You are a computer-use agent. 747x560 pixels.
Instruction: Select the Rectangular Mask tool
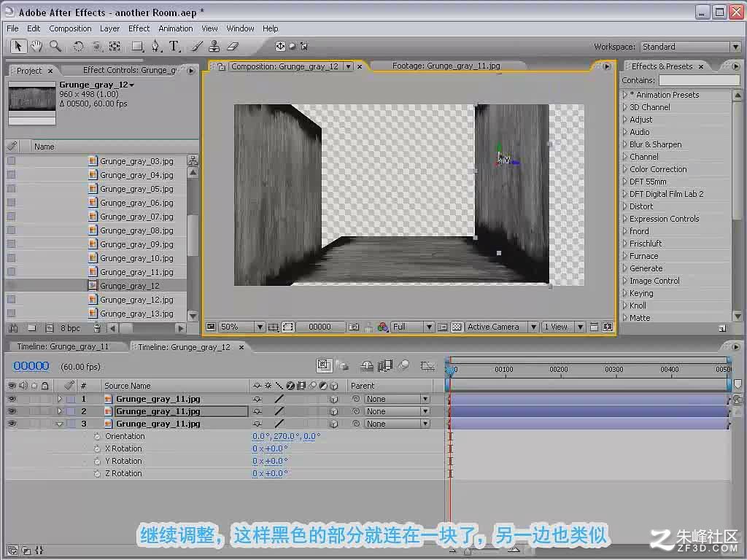pos(138,46)
